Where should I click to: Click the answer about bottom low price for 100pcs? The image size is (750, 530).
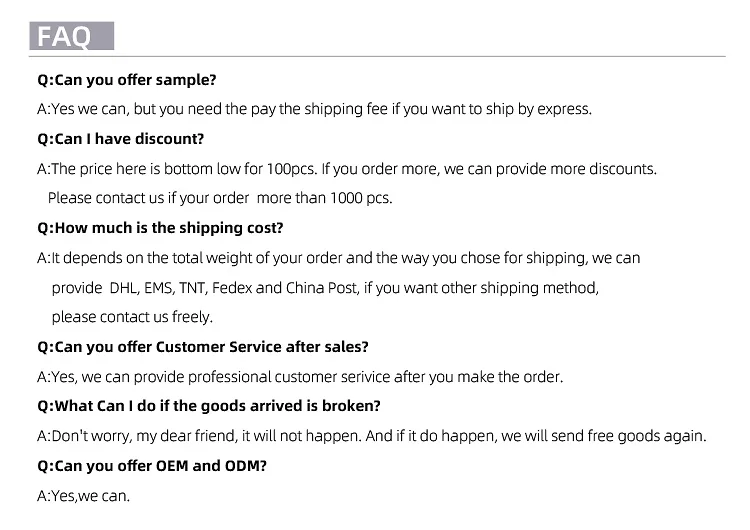coord(346,169)
